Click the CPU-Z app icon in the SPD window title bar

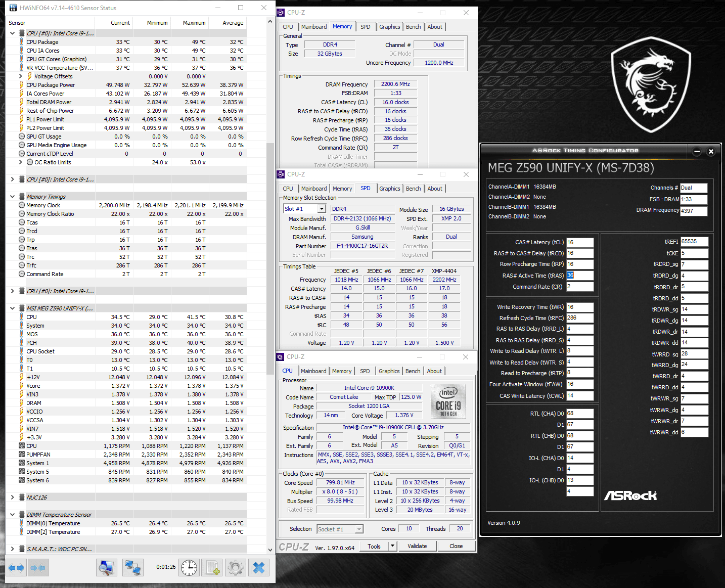281,174
